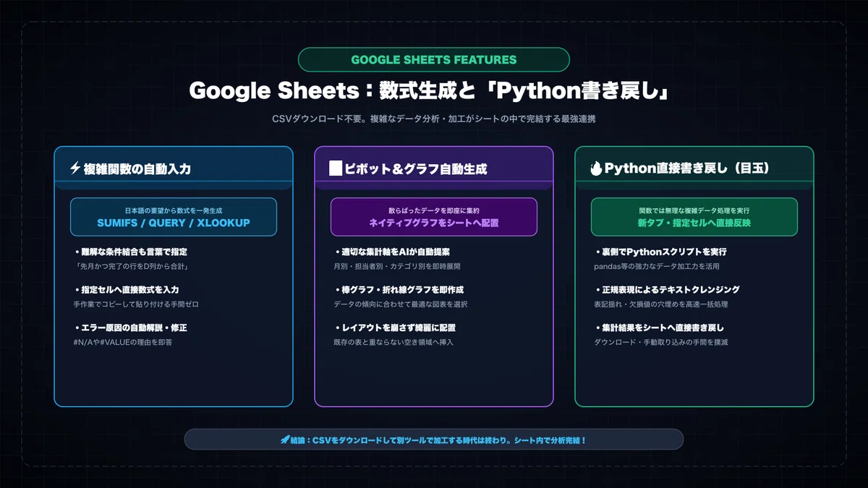This screenshot has width=868, height=488.
Task: Click the rocket icon in the conclusion bar
Action: coord(286,440)
